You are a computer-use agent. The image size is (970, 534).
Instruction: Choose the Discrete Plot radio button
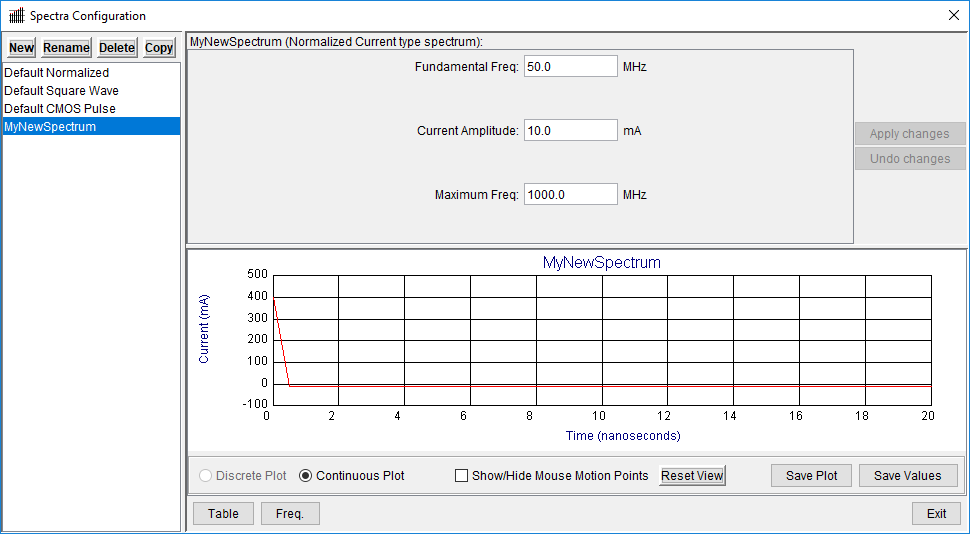click(x=243, y=476)
